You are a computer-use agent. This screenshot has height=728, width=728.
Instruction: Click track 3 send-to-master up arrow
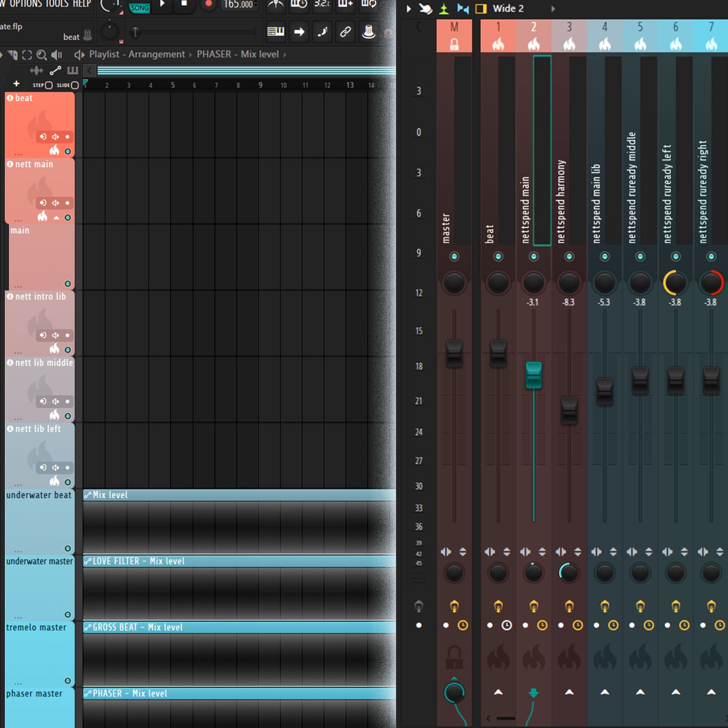(569, 692)
